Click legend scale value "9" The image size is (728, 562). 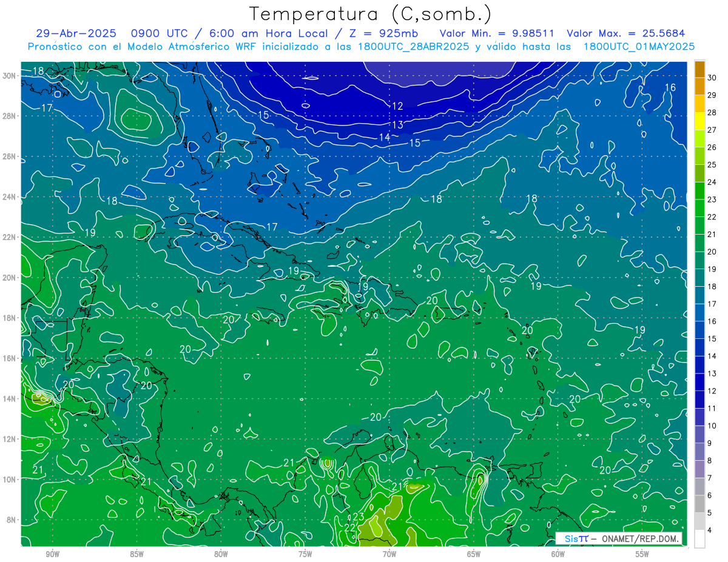(710, 443)
